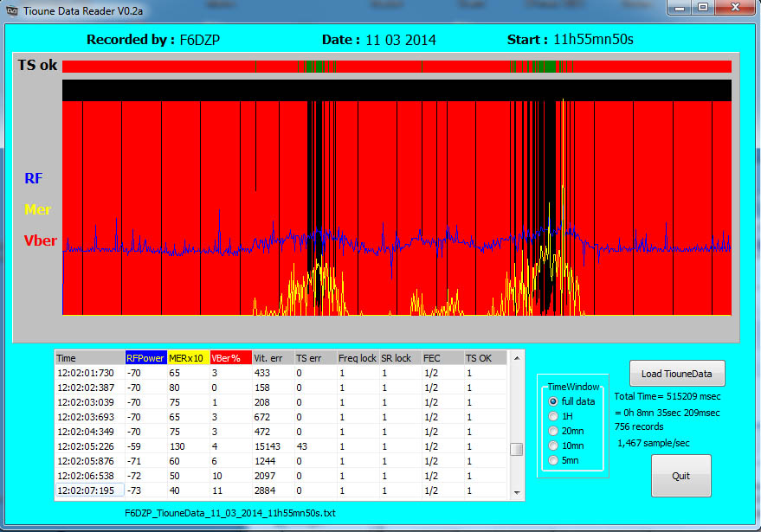The height and width of the screenshot is (532, 761).
Task: Select the 12:02:03:693 time cell
Action: [x=90, y=417]
